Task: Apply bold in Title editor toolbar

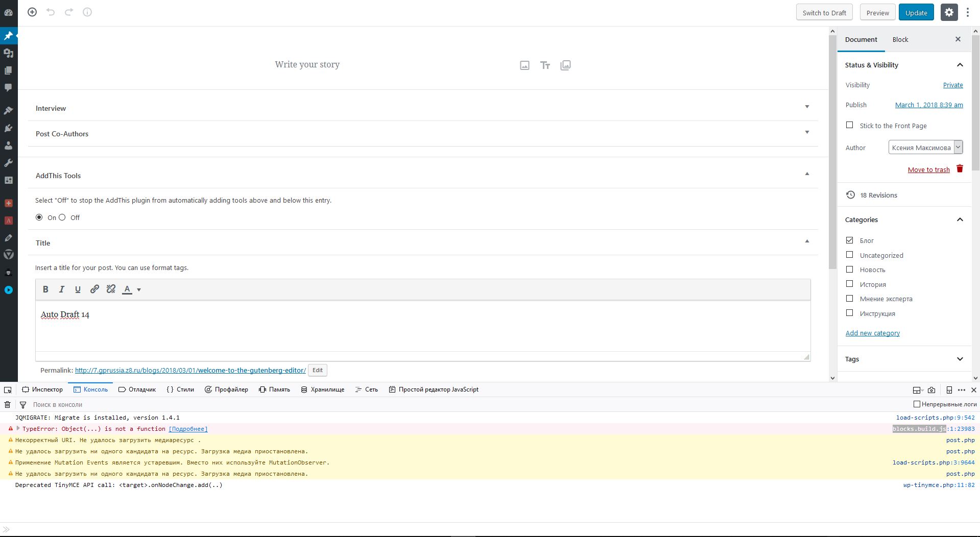Action: click(x=45, y=289)
